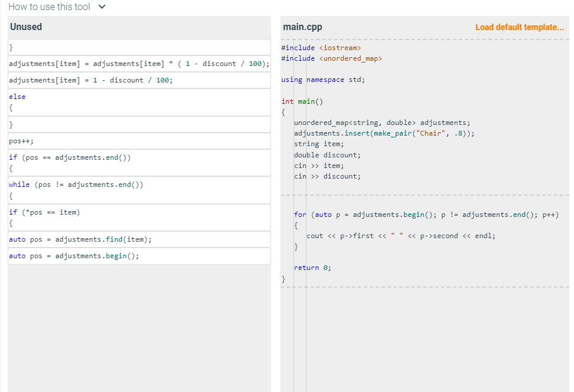
Task: Select the 'else {' code block
Action: tap(139, 102)
